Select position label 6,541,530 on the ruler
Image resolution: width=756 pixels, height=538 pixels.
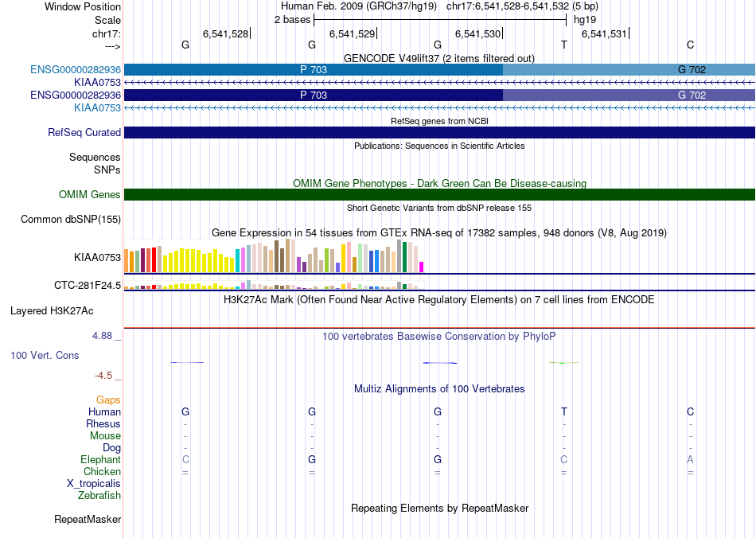point(477,33)
